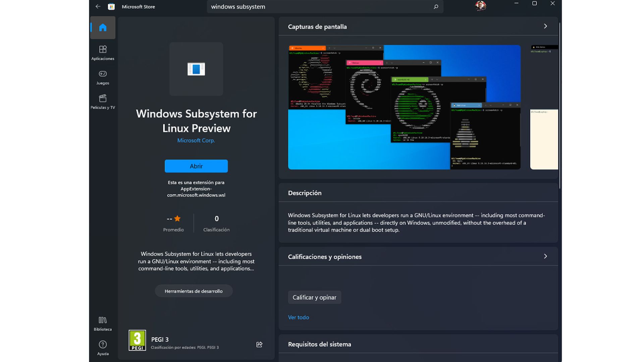Click the Clasificación count value 0

coord(217,219)
